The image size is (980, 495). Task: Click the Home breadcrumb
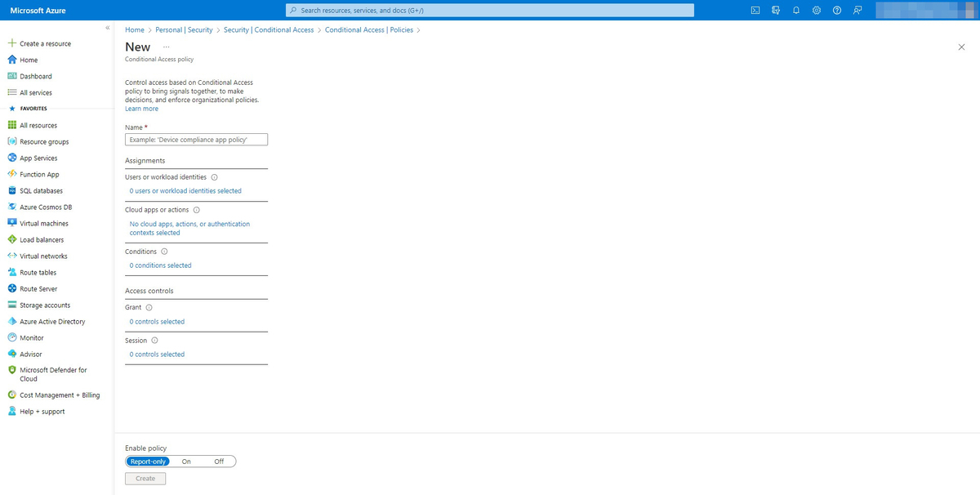(x=135, y=29)
